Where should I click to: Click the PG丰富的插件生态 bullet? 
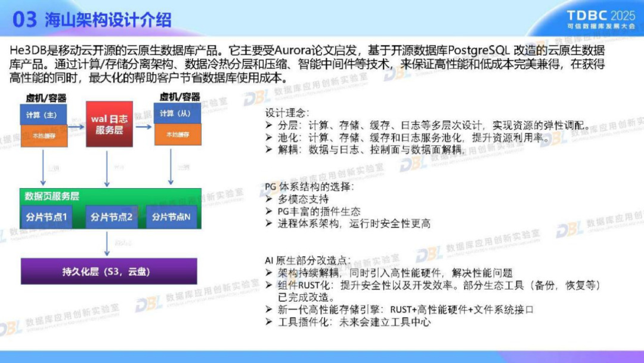312,211
